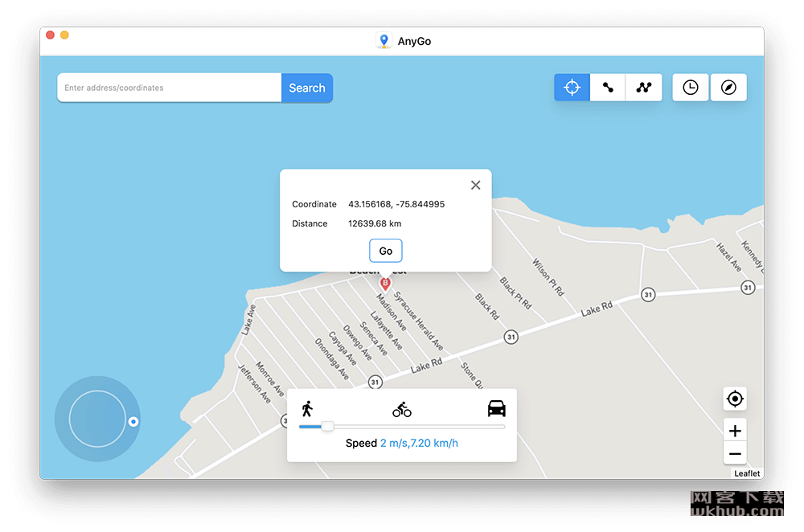The image size is (804, 532).
Task: Click the Jefferson Ave map label
Action: pyautogui.click(x=254, y=383)
